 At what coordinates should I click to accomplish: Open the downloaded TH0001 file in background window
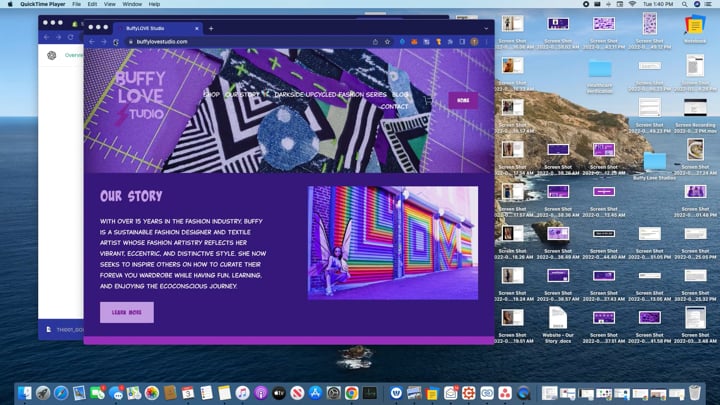coord(64,330)
